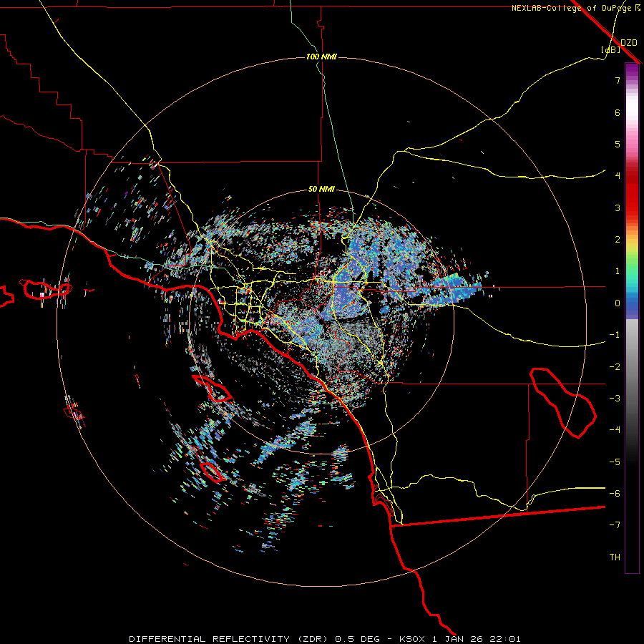Click the "7" value on the color scale
Screen dimensions: 644x644
tap(618, 80)
